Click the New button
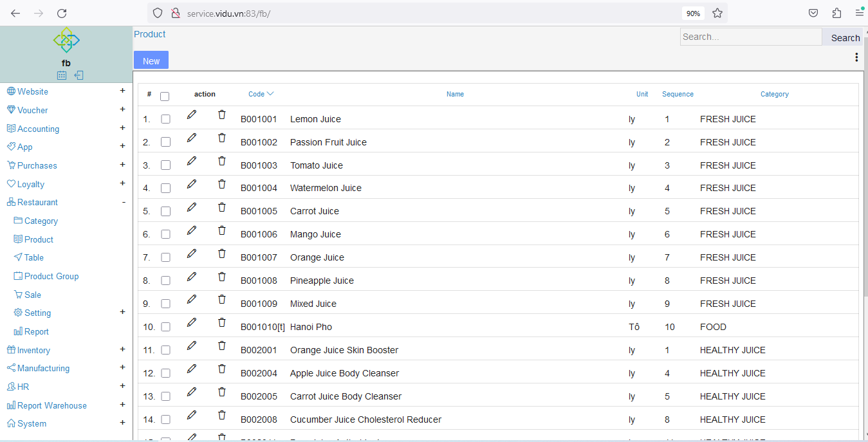The height and width of the screenshot is (442, 868). (151, 60)
